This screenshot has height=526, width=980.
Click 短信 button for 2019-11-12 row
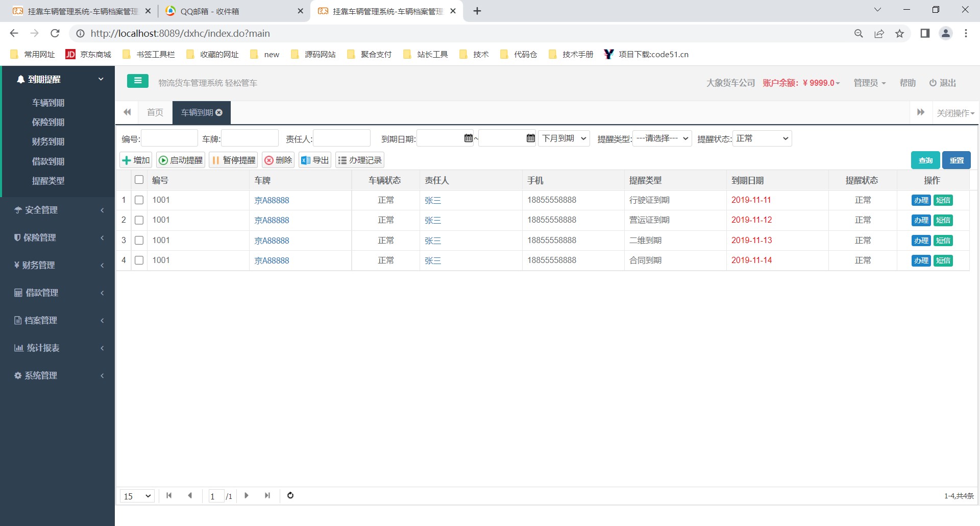tap(943, 220)
